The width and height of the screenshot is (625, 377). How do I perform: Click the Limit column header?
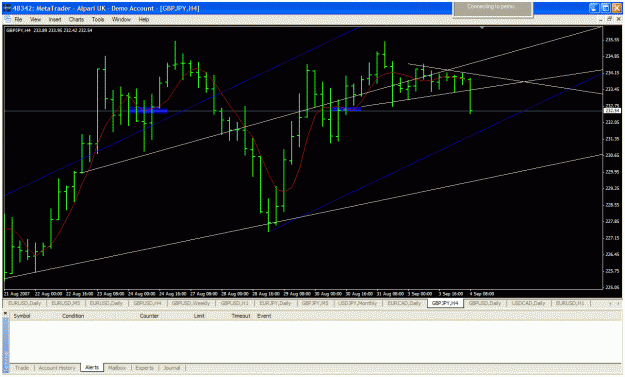tap(199, 316)
